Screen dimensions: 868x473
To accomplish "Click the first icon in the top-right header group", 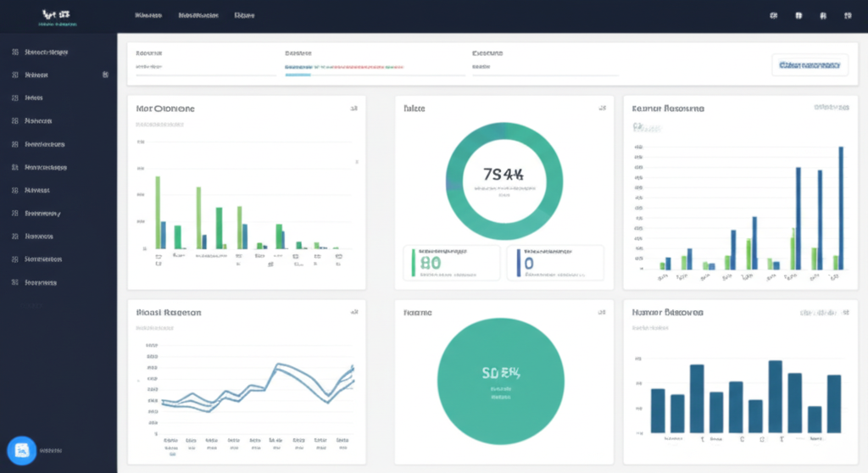I will pos(773,16).
